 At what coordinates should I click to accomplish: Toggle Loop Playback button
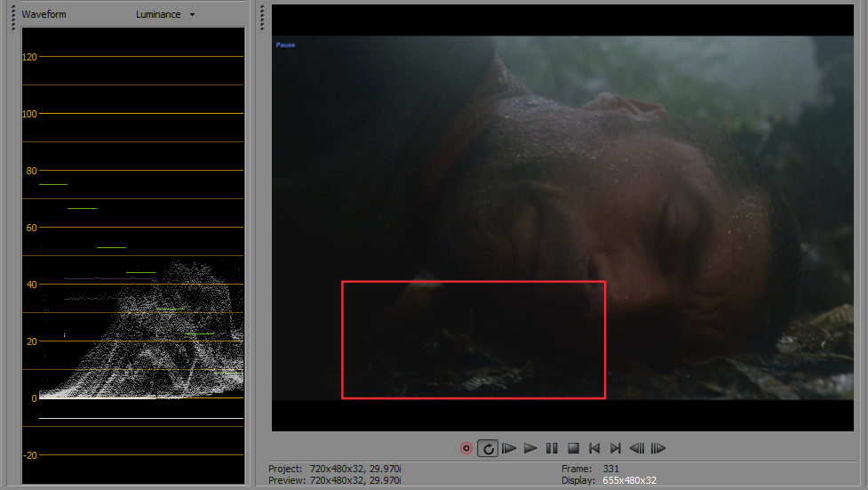coord(488,448)
